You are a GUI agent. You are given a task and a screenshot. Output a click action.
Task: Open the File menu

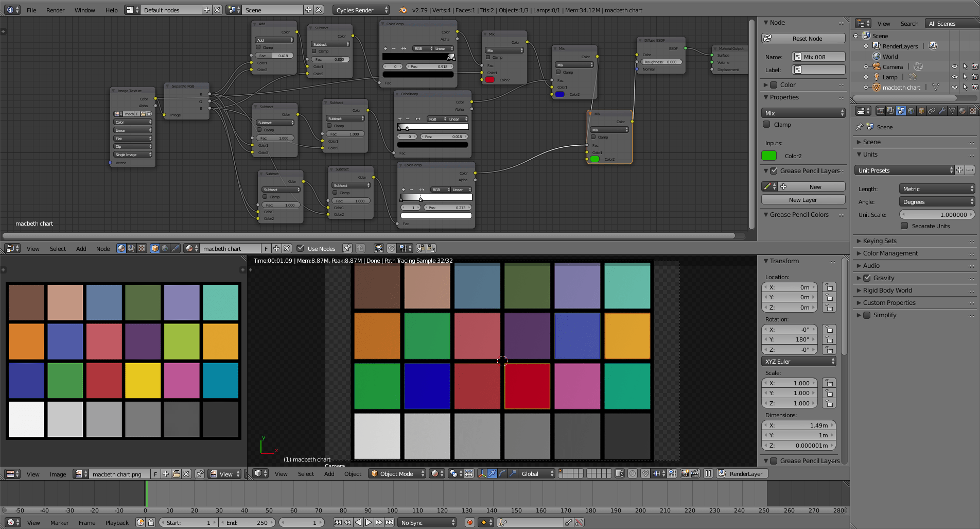click(31, 10)
